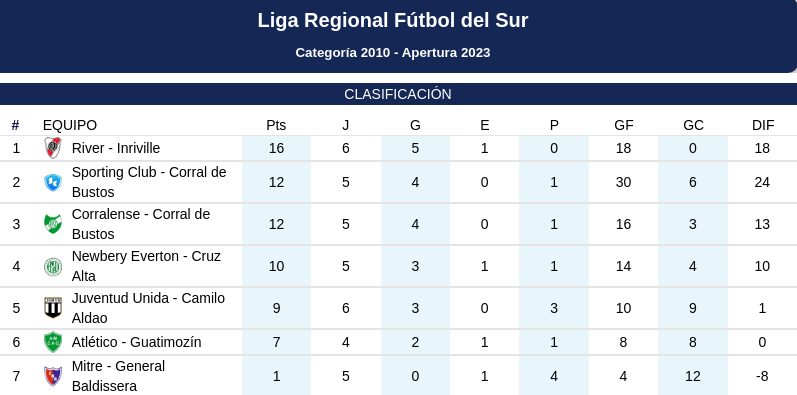Select Juventud Unida - Camilo Aldao
This screenshot has height=395, width=797.
148,308
